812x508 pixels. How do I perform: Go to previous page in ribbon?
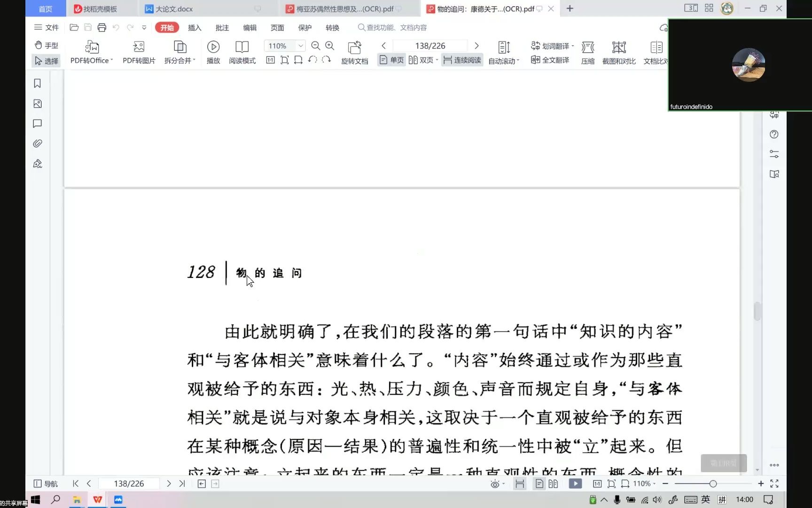click(383, 46)
